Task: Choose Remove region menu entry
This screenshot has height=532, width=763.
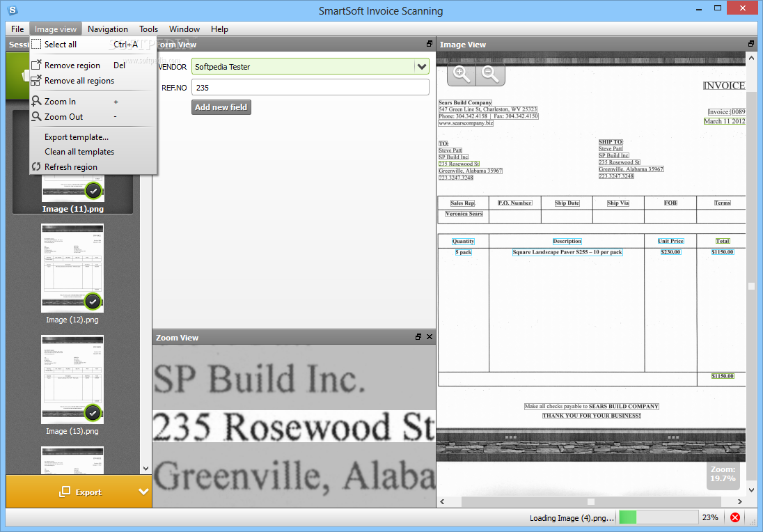Action: [x=93, y=65]
